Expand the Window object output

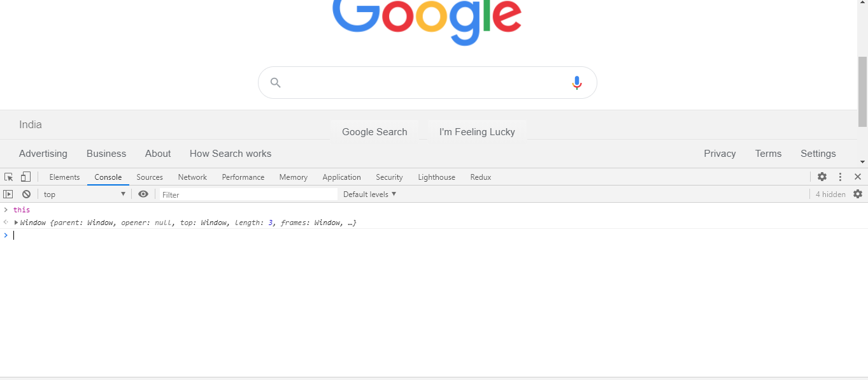tap(17, 223)
